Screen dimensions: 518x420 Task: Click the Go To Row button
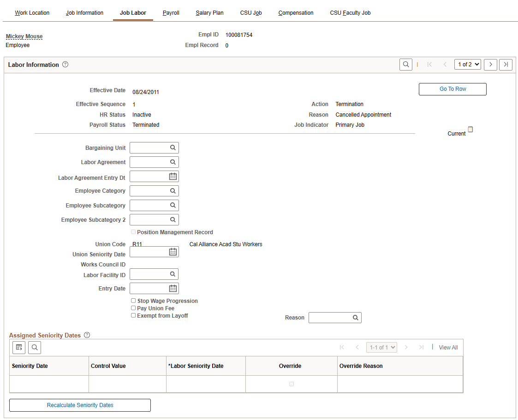point(452,89)
